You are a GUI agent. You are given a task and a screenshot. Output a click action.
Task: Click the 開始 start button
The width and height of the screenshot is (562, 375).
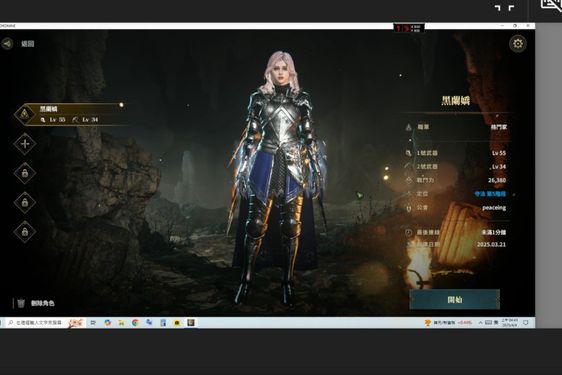pyautogui.click(x=454, y=299)
